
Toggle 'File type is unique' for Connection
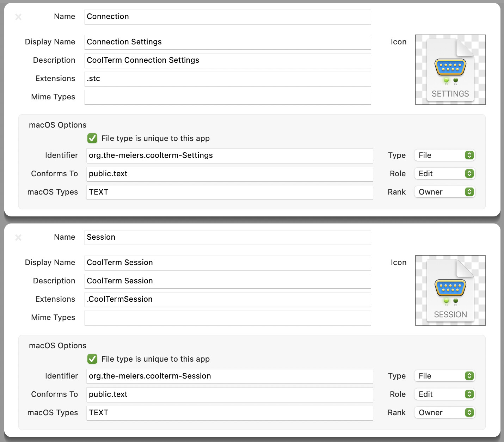pyautogui.click(x=92, y=138)
